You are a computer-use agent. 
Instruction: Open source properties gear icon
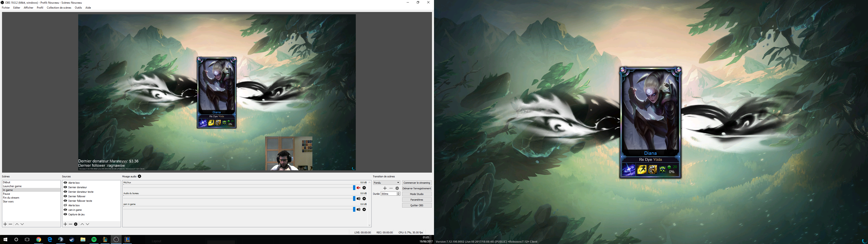(76, 224)
